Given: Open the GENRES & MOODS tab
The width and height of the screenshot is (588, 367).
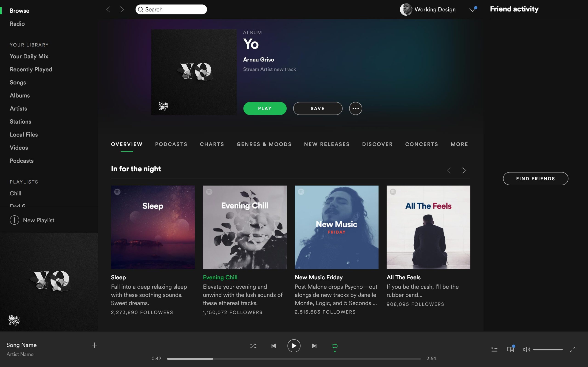Looking at the screenshot, I should click(x=264, y=144).
